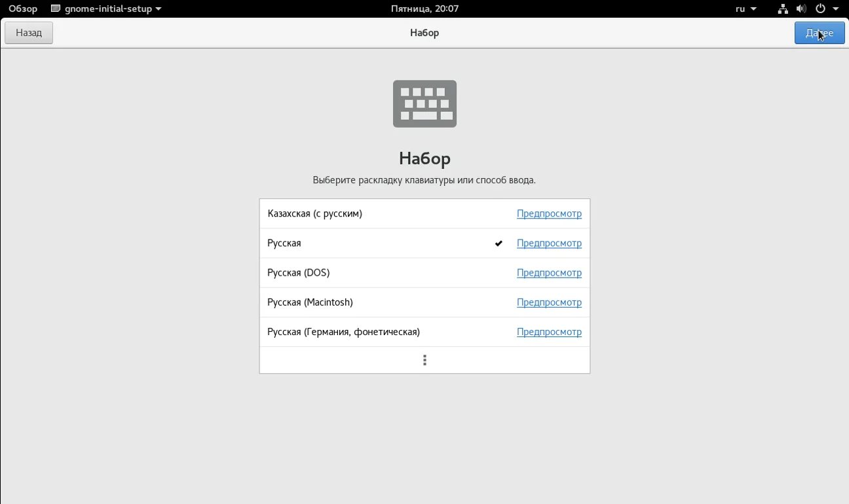The width and height of the screenshot is (849, 504).
Task: Open the ru input source dropdown
Action: [x=745, y=9]
